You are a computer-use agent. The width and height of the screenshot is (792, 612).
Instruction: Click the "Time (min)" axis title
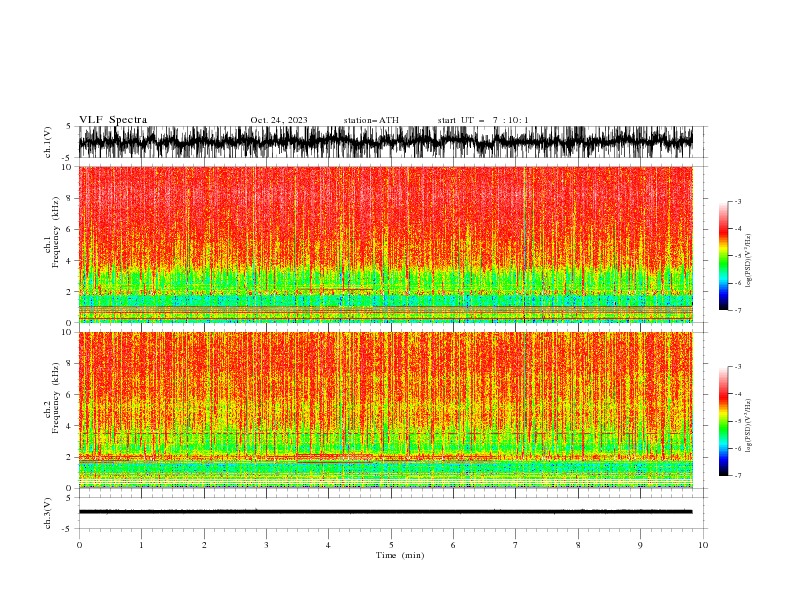coord(400,555)
